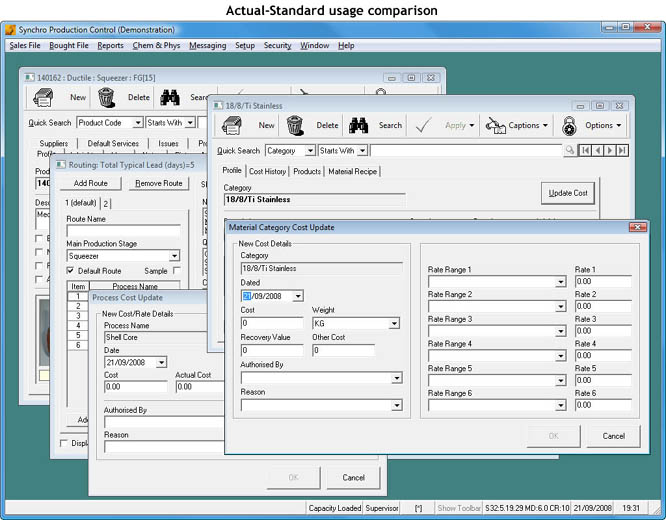Click the Route Name input field

point(123,231)
